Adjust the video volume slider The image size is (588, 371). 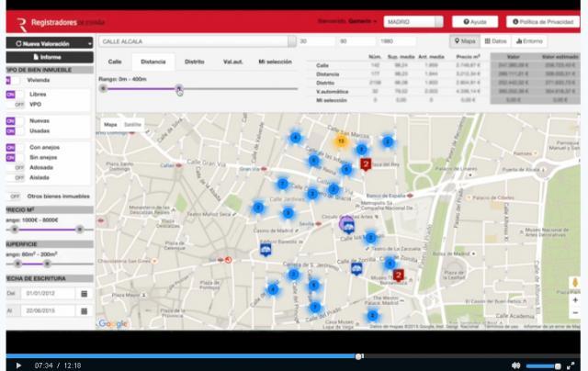pyautogui.click(x=543, y=365)
